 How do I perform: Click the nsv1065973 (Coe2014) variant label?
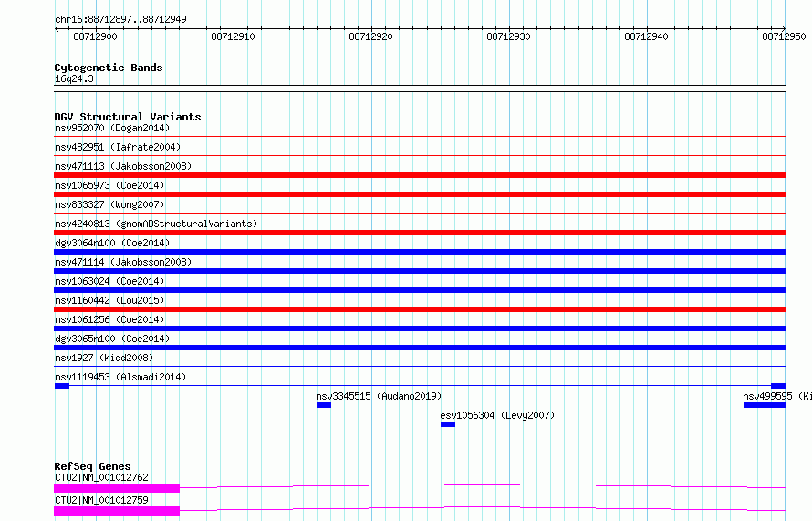click(x=109, y=185)
